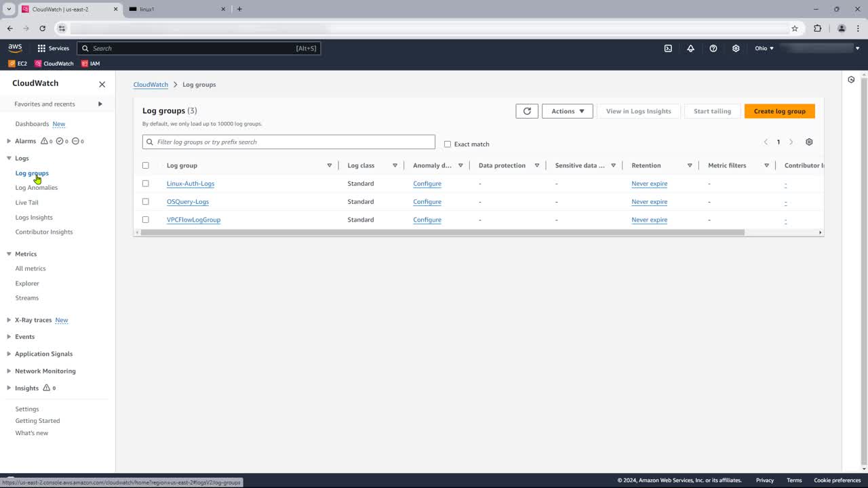This screenshot has height=488, width=868.
Task: Refresh the log groups list
Action: [x=527, y=111]
